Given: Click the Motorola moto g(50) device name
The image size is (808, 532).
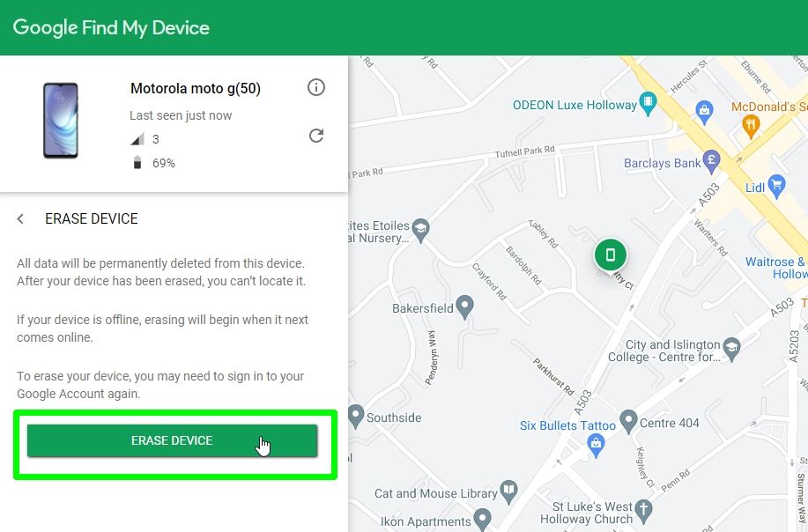Looking at the screenshot, I should click(196, 88).
